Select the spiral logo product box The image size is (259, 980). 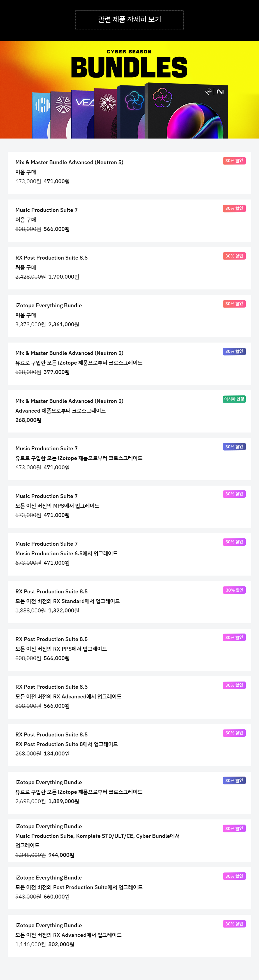[61, 114]
